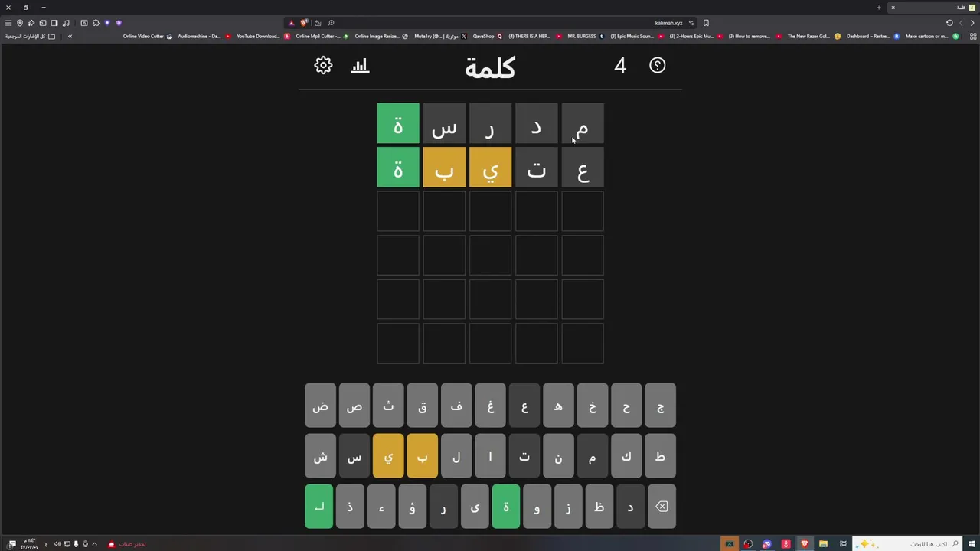The image size is (980, 551).
Task: Open the statistics bar chart
Action: pyautogui.click(x=360, y=66)
